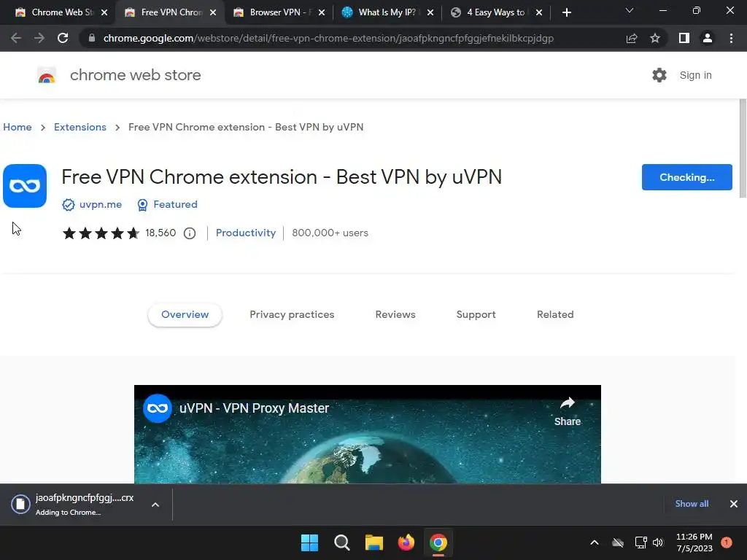The image size is (747, 560).
Task: Open File Explorer from the taskbar
Action: pos(374,542)
